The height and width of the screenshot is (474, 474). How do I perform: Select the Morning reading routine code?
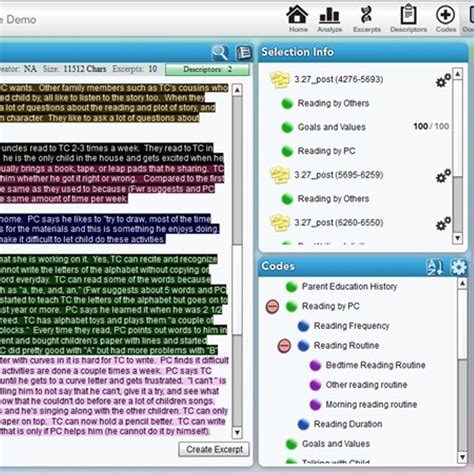[371, 404]
